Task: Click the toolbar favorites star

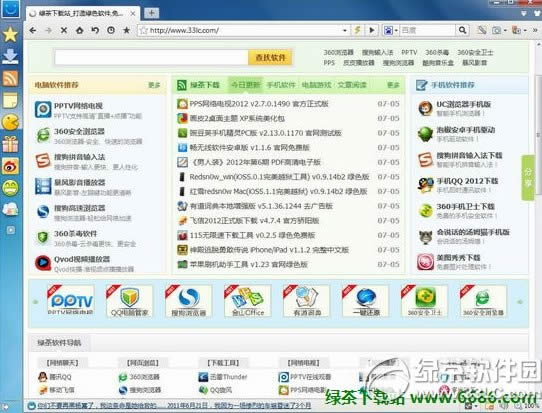Action: point(127,30)
